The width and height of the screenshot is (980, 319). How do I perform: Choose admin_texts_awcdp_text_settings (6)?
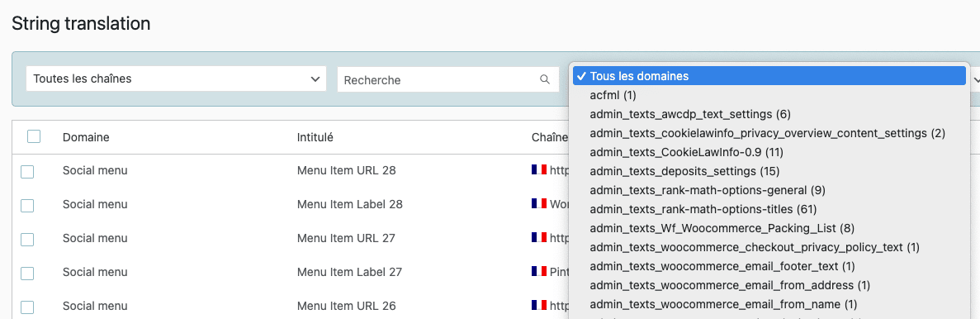pyautogui.click(x=769, y=114)
